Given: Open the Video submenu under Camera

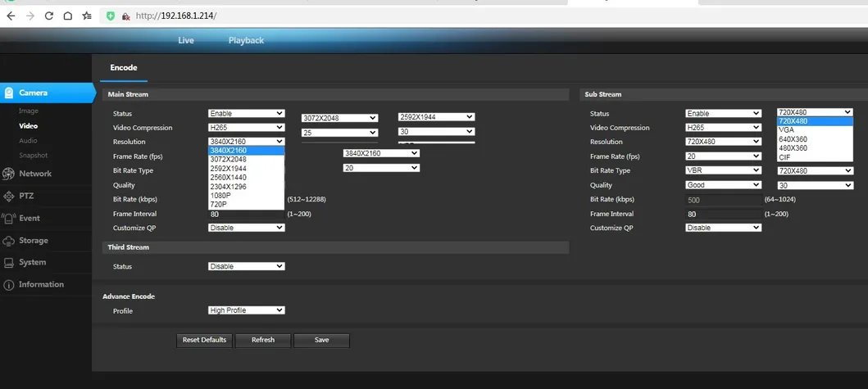Looking at the screenshot, I should 28,126.
